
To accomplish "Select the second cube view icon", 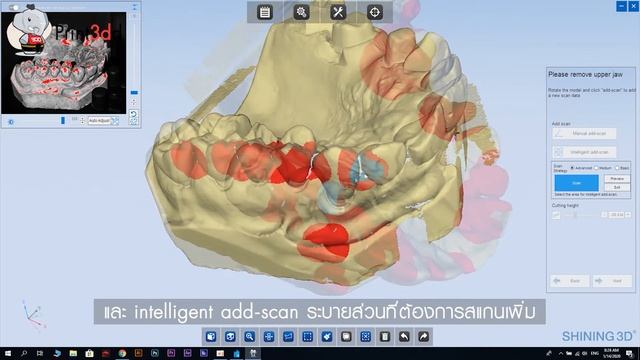I will tap(230, 337).
